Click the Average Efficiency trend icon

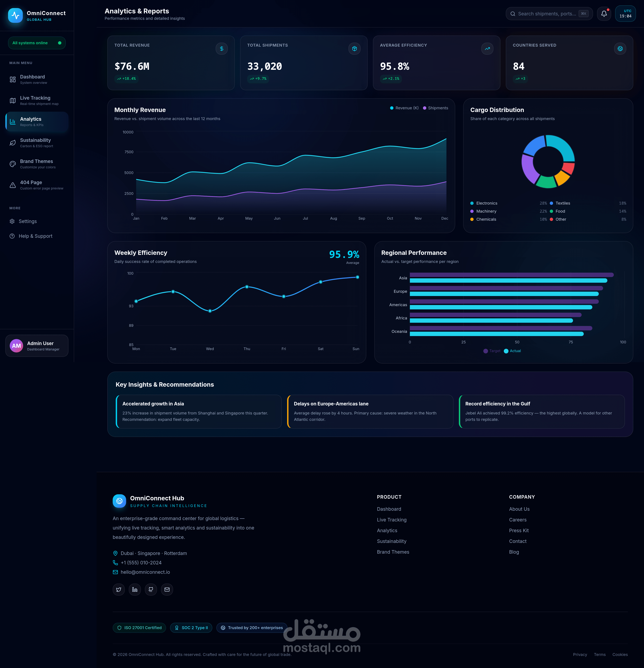pos(487,49)
